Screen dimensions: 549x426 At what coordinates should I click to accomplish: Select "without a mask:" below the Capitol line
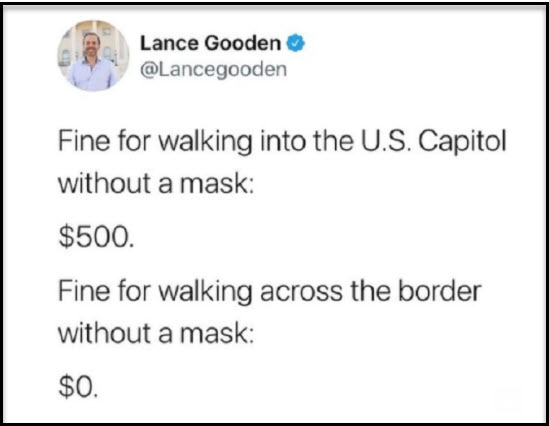click(x=155, y=183)
